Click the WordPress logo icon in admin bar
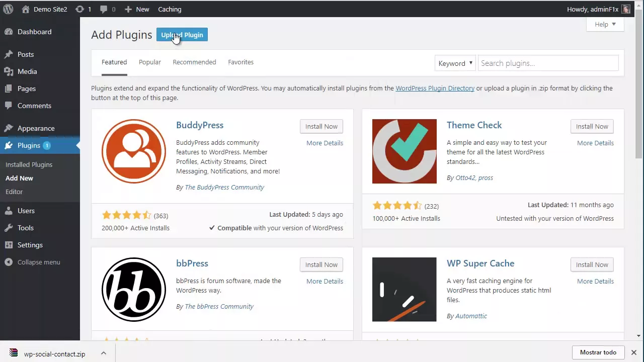 pyautogui.click(x=8, y=9)
